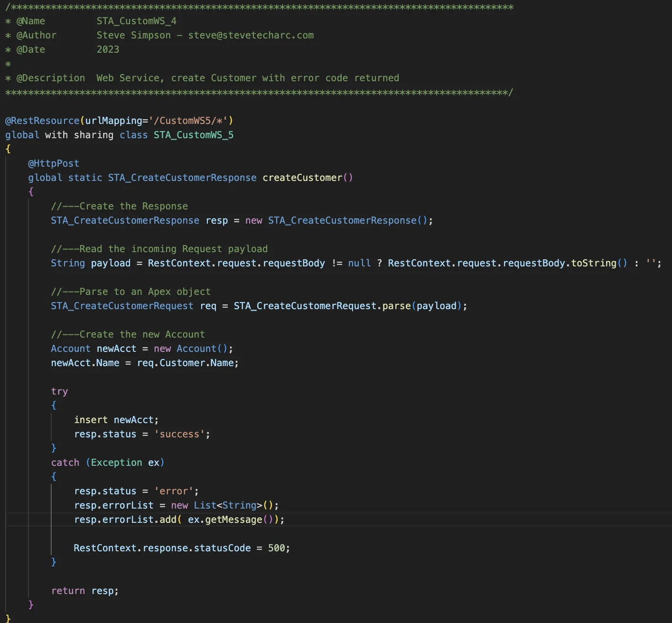Click the email steve@stevetecharc.com
The height and width of the screenshot is (623, 672).
pyautogui.click(x=251, y=35)
